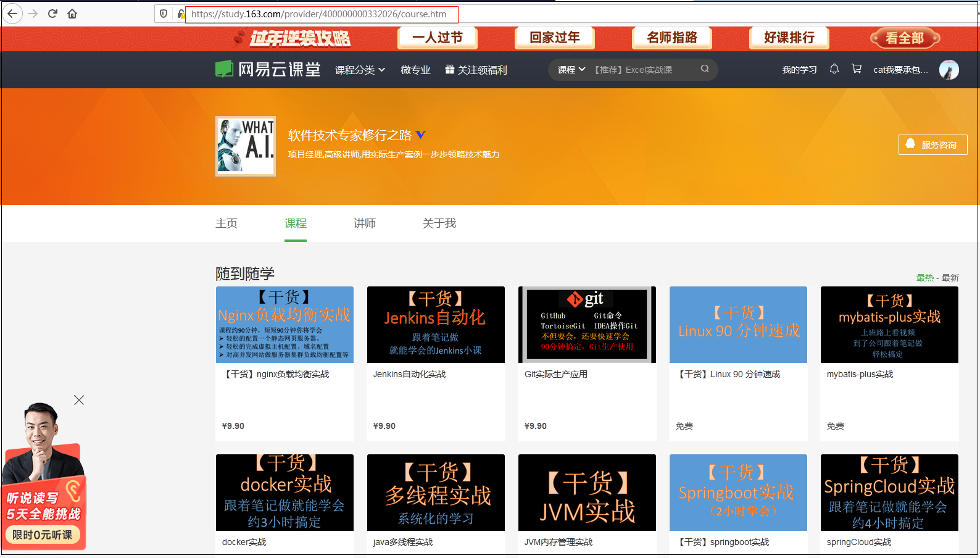Open the user avatar menu
The width and height of the screenshot is (980, 558).
[949, 70]
